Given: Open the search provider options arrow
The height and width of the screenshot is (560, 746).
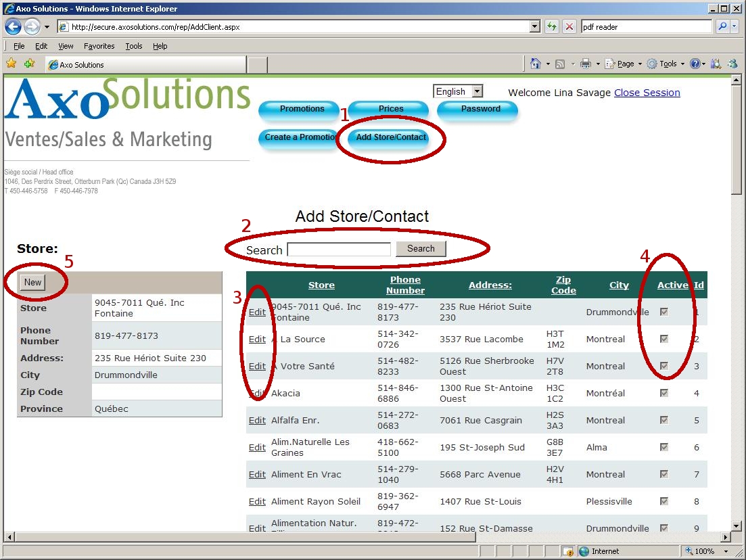Looking at the screenshot, I should (735, 26).
